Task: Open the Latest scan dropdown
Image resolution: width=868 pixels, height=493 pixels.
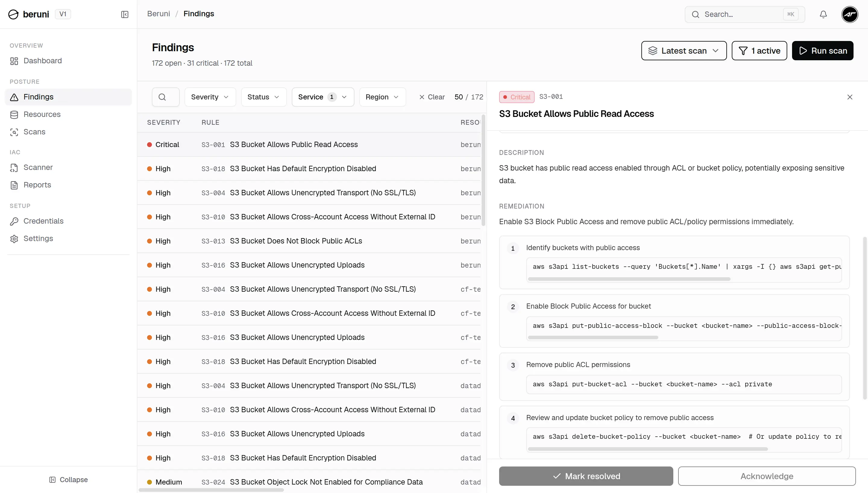Action: point(684,51)
